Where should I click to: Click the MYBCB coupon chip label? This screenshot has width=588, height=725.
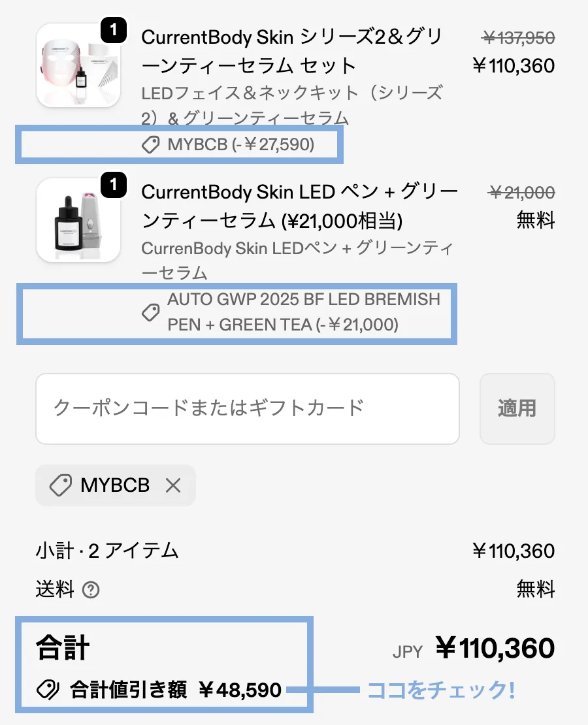tap(115, 485)
